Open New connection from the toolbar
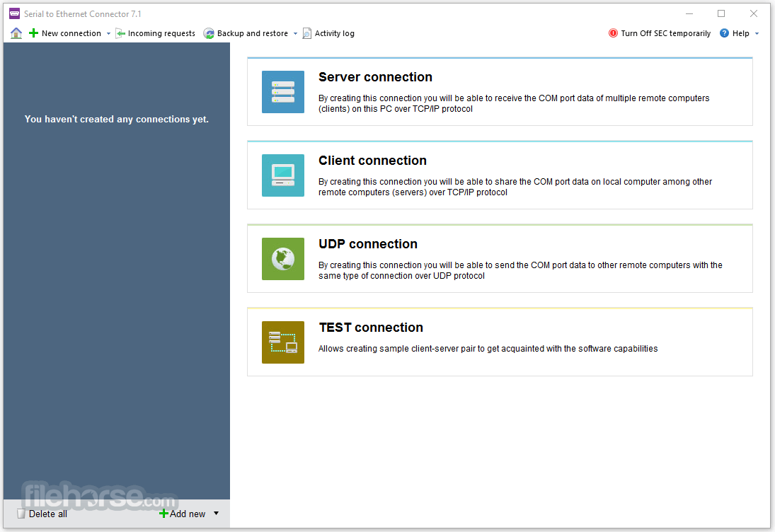The width and height of the screenshot is (775, 532). [71, 33]
